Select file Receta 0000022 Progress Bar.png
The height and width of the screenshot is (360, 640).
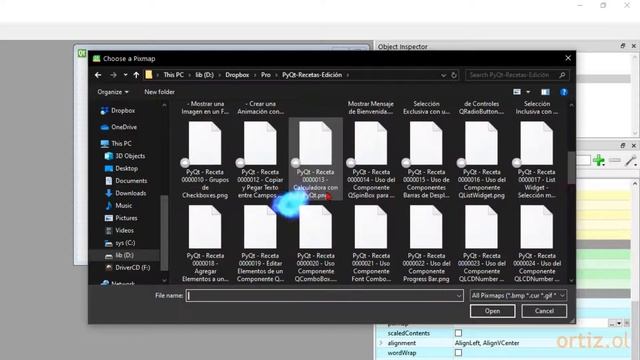(x=426, y=244)
